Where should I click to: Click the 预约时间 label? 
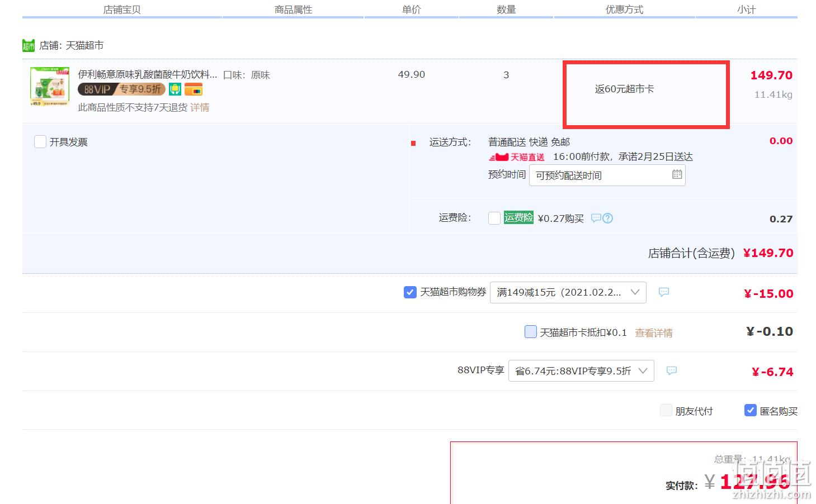tap(507, 174)
